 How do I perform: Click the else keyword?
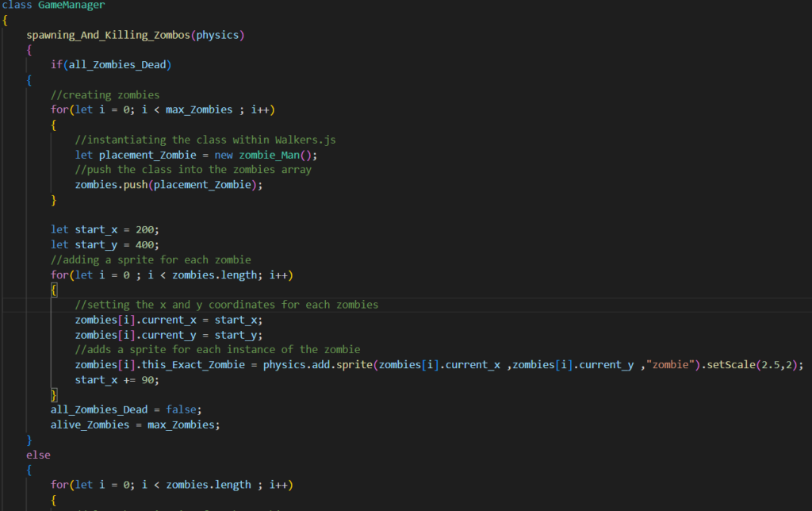pyautogui.click(x=38, y=455)
